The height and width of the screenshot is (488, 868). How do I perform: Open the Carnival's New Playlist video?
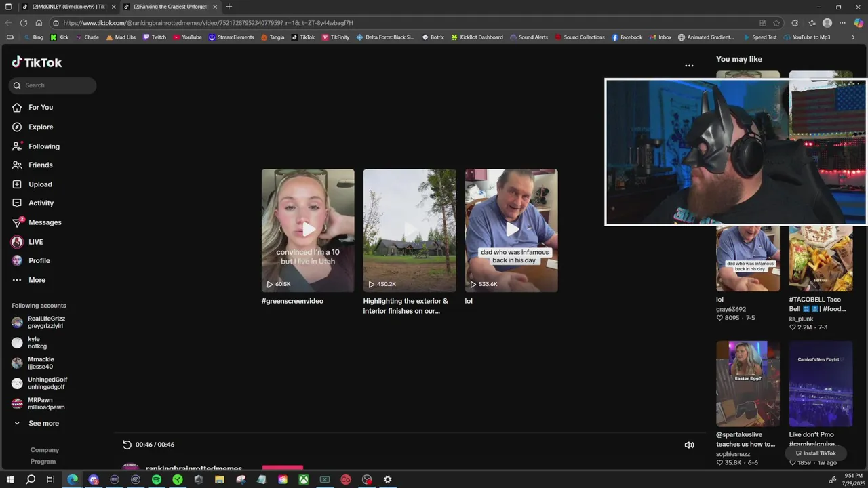(x=821, y=384)
